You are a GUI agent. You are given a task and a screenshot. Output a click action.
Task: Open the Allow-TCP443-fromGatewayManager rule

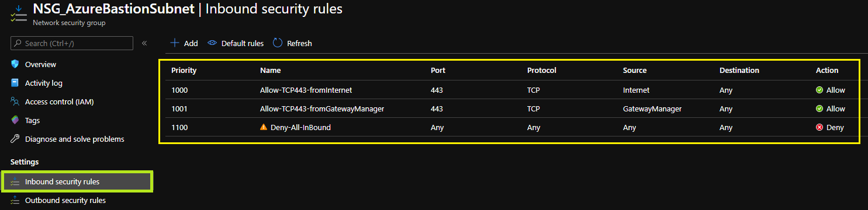point(322,108)
